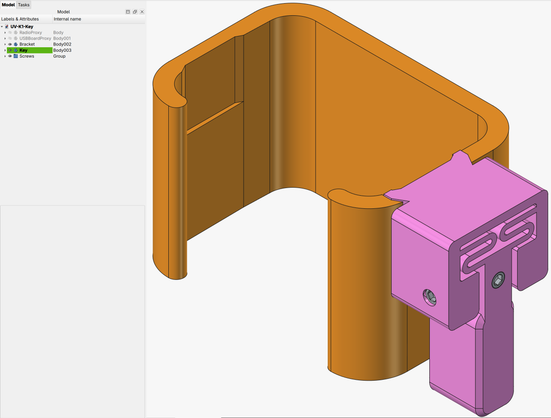Screen dimensions: 551x418
Task: Toggle the Model panel title bar
Action: 128,12
